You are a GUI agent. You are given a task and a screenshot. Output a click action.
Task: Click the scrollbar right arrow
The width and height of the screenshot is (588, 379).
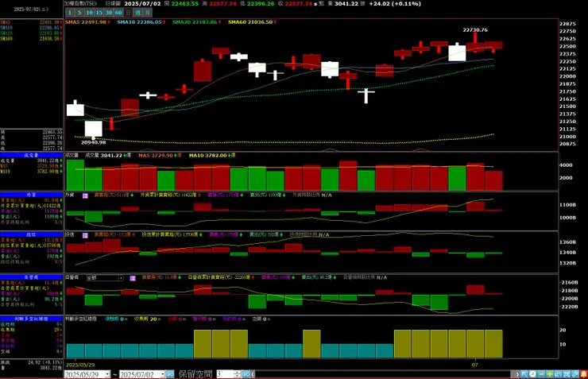click(517, 374)
